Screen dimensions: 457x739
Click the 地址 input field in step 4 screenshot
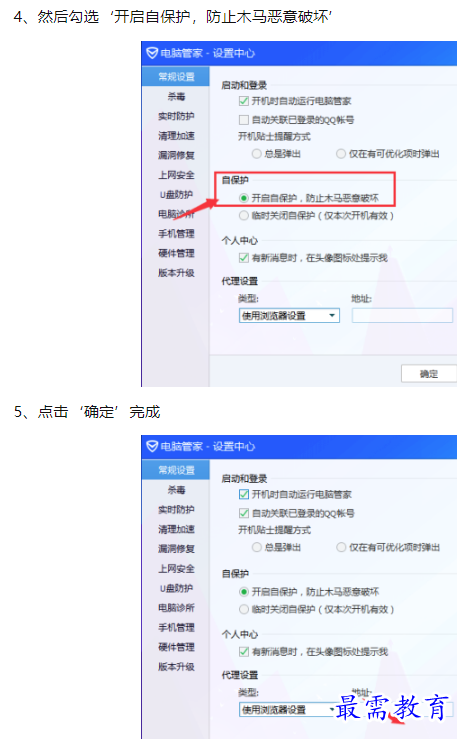[402, 315]
